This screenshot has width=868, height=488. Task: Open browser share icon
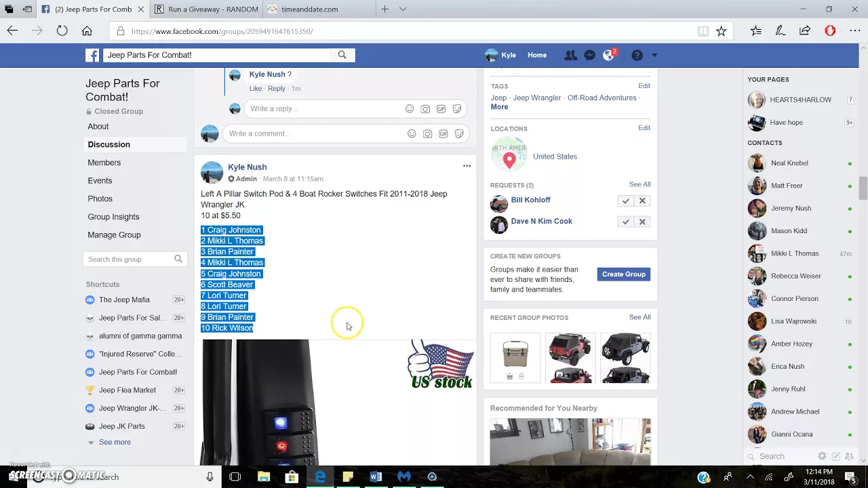805,31
